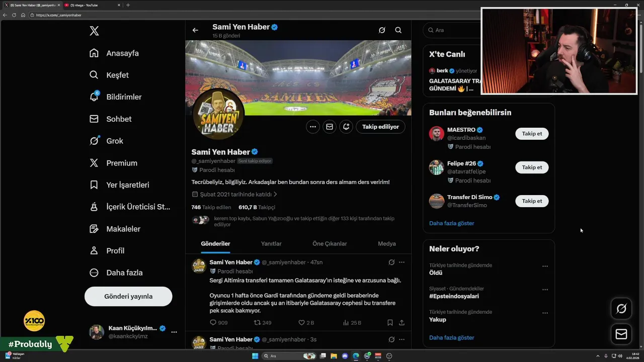The height and width of the screenshot is (362, 644).
Task: Reload page with browser refresh icon
Action: [14, 15]
